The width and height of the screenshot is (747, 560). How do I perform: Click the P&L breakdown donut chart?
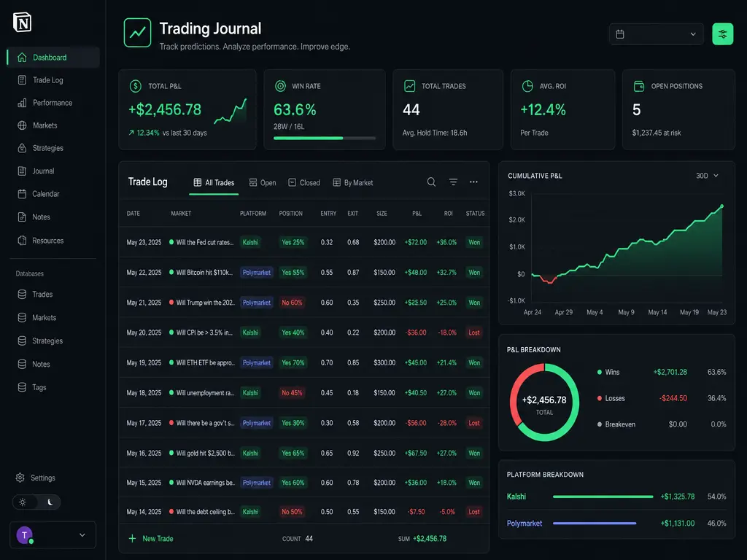(x=544, y=402)
